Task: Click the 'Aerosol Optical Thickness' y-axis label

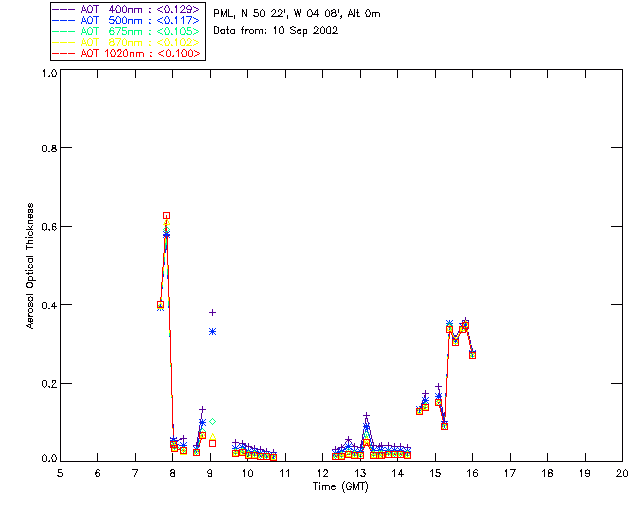Action: [x=30, y=266]
